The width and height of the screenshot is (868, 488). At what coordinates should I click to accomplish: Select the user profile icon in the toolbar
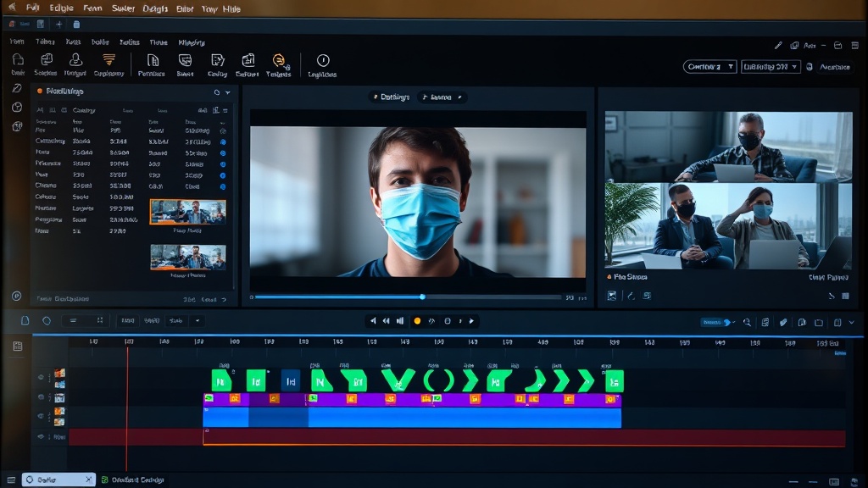click(x=75, y=58)
